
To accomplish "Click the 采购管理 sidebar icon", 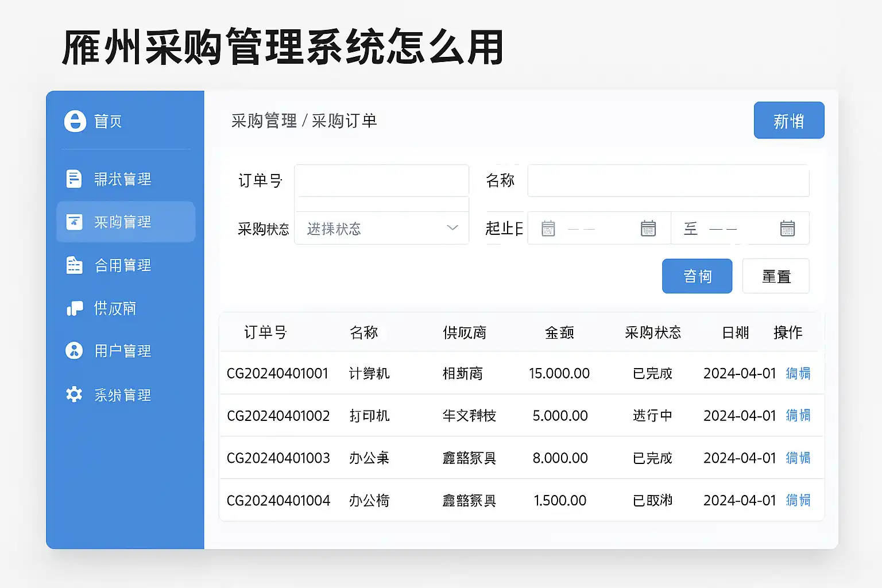I will coord(74,222).
